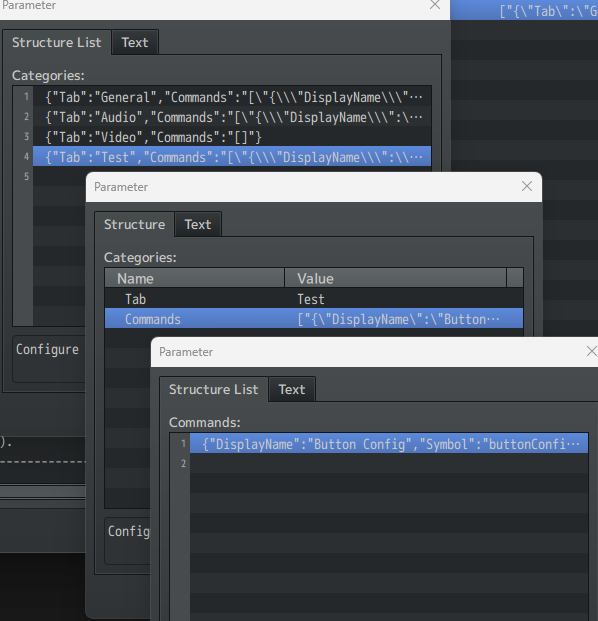Switch to Text tab in back Categories dialog
The height and width of the screenshot is (621, 598).
tap(135, 42)
